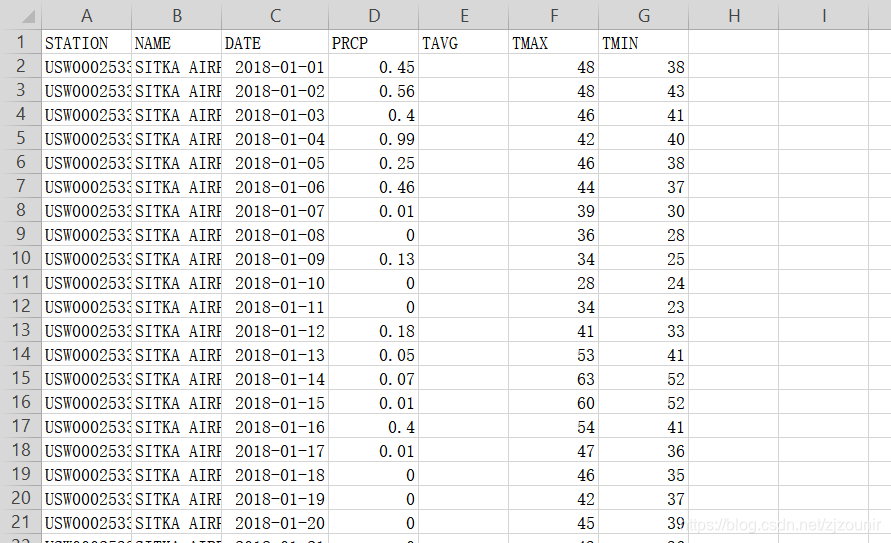891x543 pixels.
Task: Select date cell 2018-01-14
Action: tap(275, 379)
